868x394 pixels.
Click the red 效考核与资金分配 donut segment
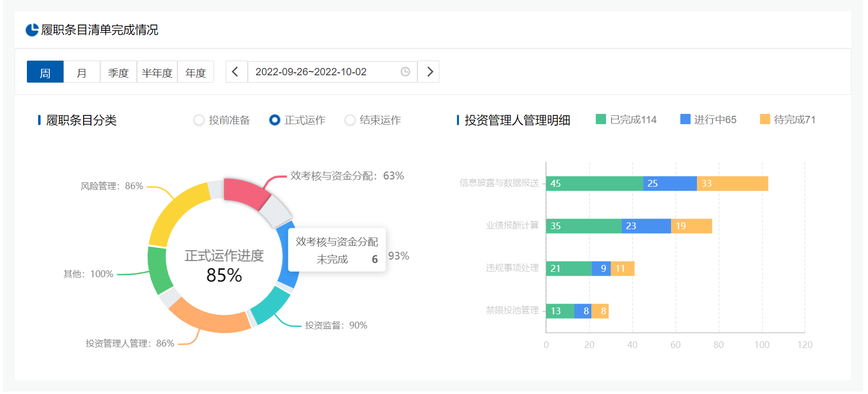tap(245, 193)
